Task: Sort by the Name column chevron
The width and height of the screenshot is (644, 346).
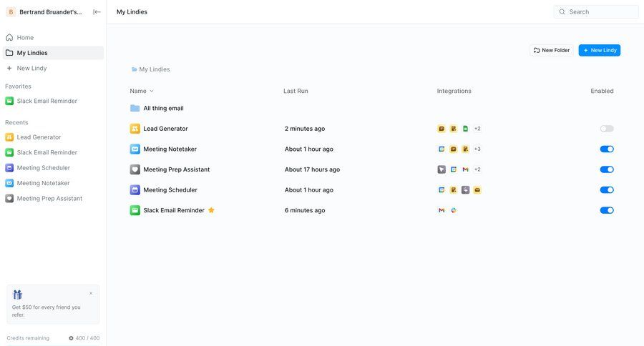Action: tap(152, 91)
